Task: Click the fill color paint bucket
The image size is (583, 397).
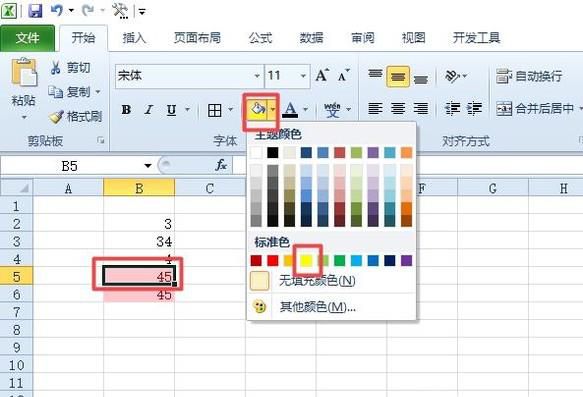Action: [x=257, y=110]
